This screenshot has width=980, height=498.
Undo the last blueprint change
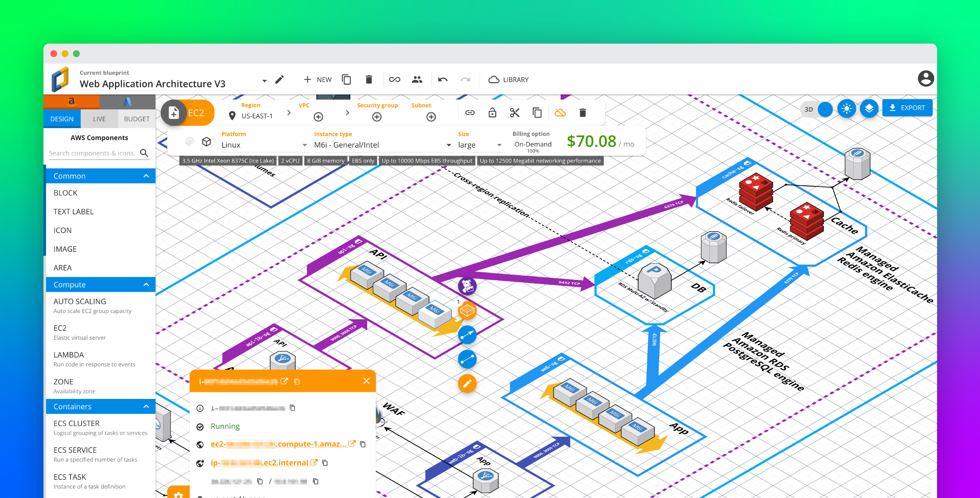(x=443, y=79)
